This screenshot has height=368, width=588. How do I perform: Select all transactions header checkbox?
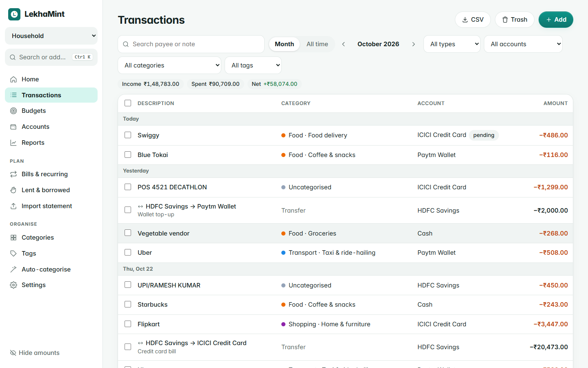coord(128,103)
